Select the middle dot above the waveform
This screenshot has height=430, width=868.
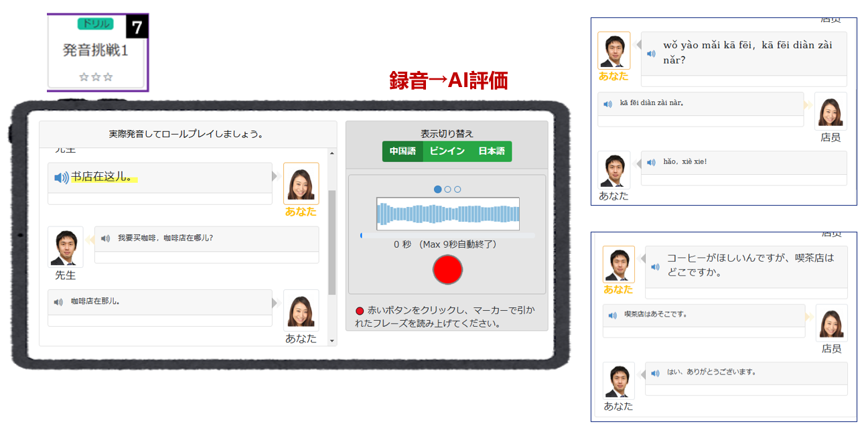[448, 190]
